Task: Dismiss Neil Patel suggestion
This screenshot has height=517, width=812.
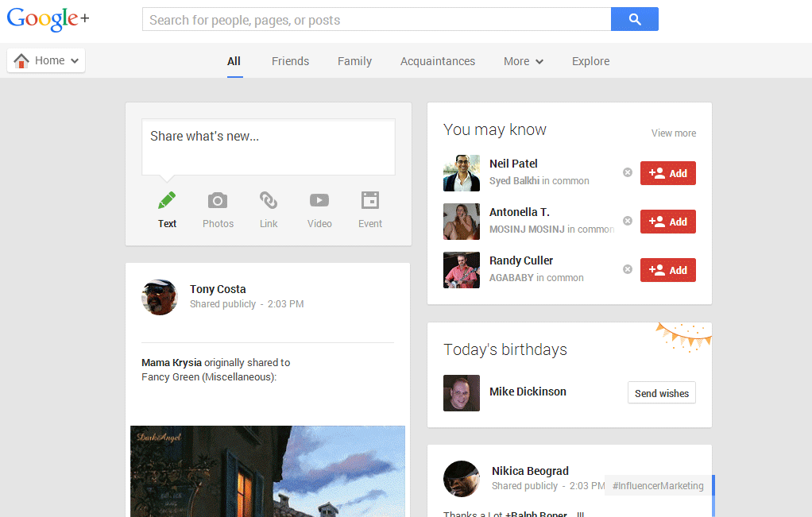Action: click(627, 172)
